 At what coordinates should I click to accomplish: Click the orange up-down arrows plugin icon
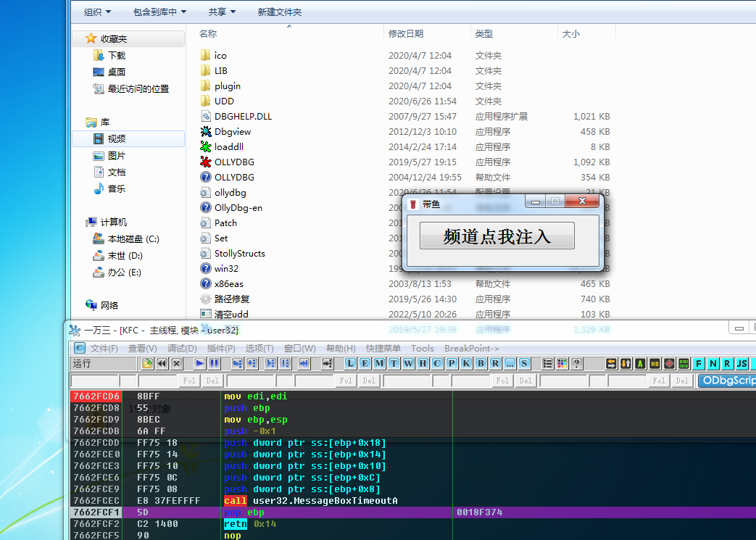pos(626,363)
